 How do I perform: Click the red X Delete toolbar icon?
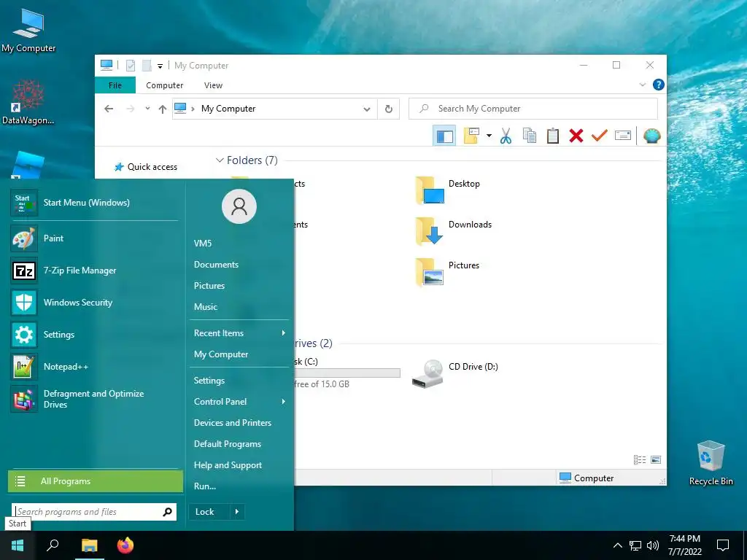[576, 136]
